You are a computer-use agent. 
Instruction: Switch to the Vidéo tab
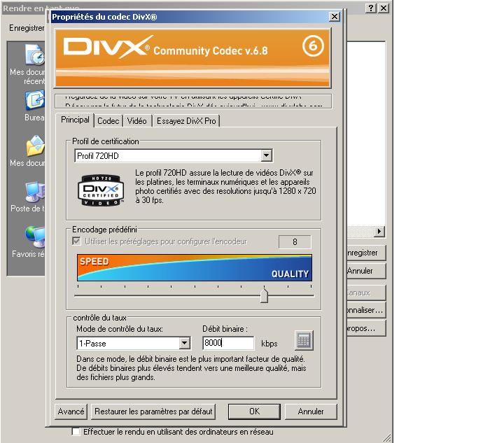137,121
